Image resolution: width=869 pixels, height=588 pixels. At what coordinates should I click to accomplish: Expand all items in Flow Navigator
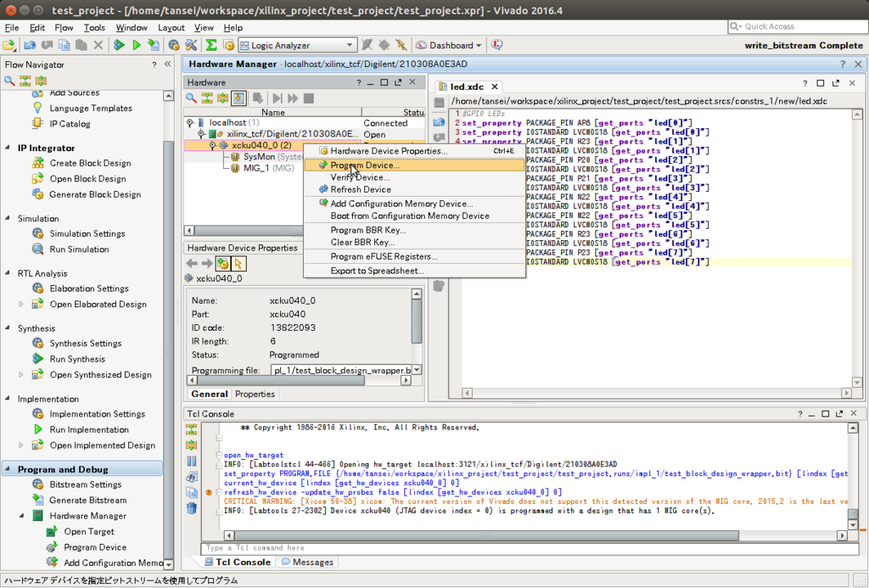pyautogui.click(x=41, y=81)
